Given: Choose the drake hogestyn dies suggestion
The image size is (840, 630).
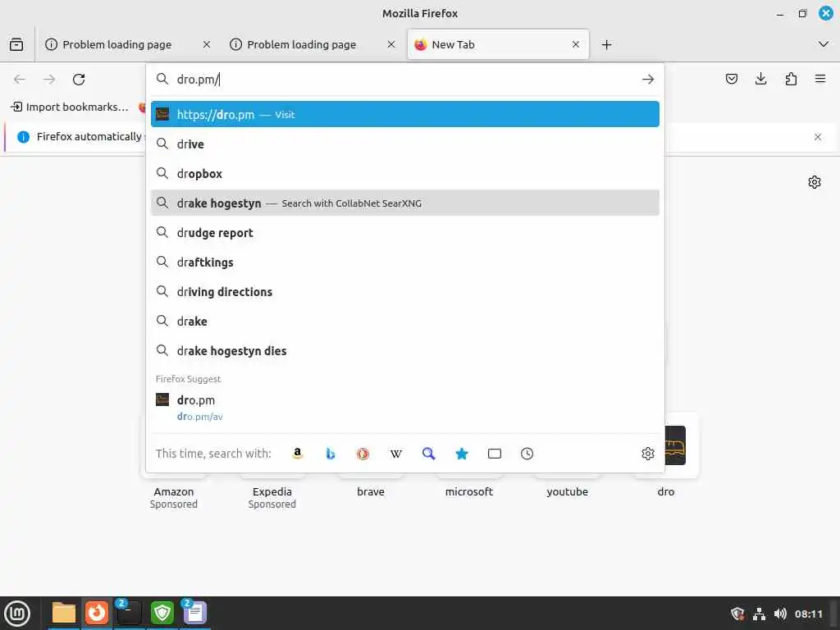Looking at the screenshot, I should tap(405, 351).
